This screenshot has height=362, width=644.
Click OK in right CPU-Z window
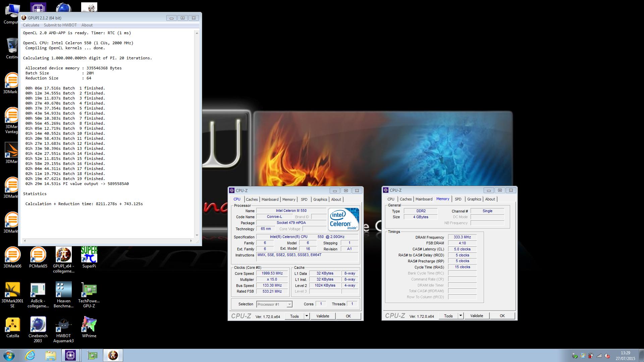tap(502, 316)
